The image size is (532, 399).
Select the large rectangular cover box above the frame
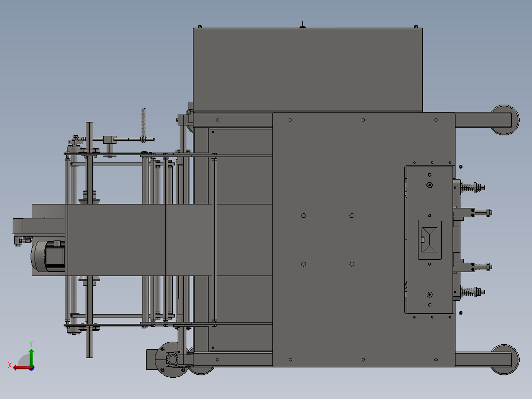click(x=308, y=70)
